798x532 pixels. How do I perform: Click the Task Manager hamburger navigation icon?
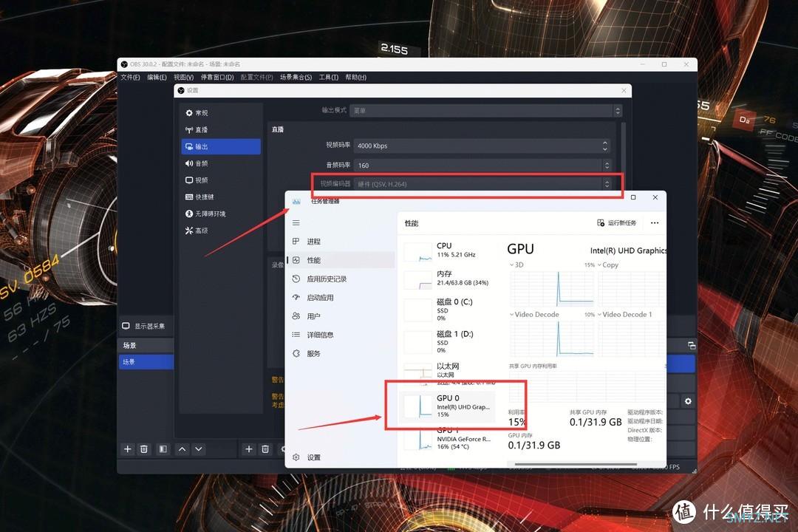pyautogui.click(x=296, y=223)
